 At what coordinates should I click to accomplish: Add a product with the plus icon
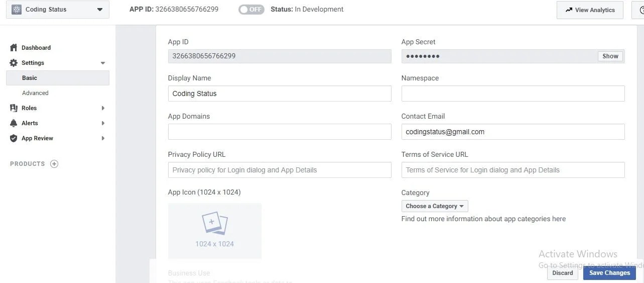pyautogui.click(x=54, y=164)
